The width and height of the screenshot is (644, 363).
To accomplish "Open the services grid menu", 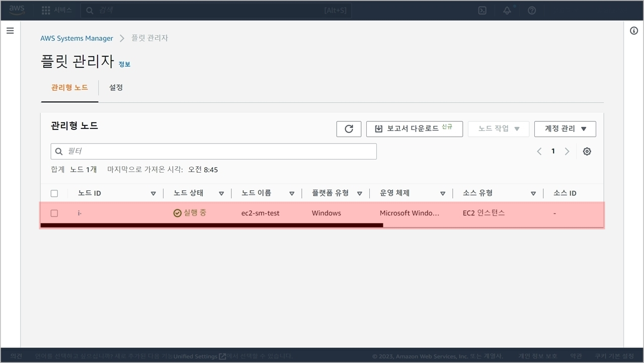I will 46,10.
